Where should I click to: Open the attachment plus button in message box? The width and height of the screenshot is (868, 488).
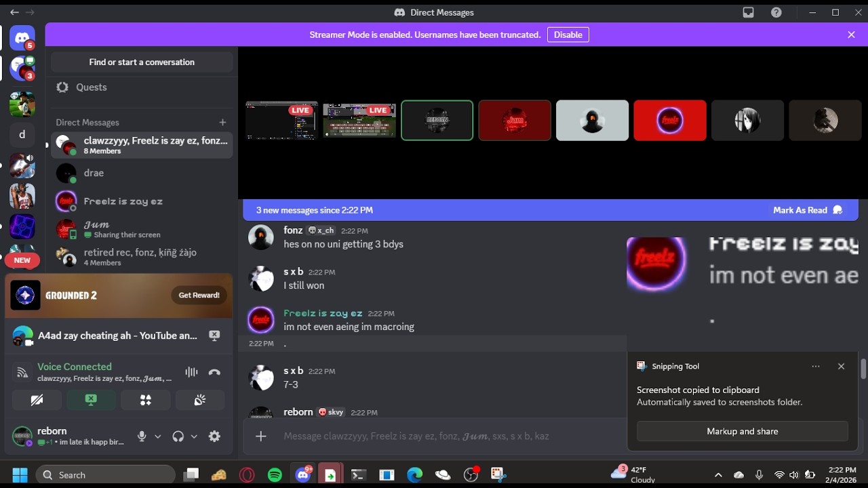coord(261,436)
